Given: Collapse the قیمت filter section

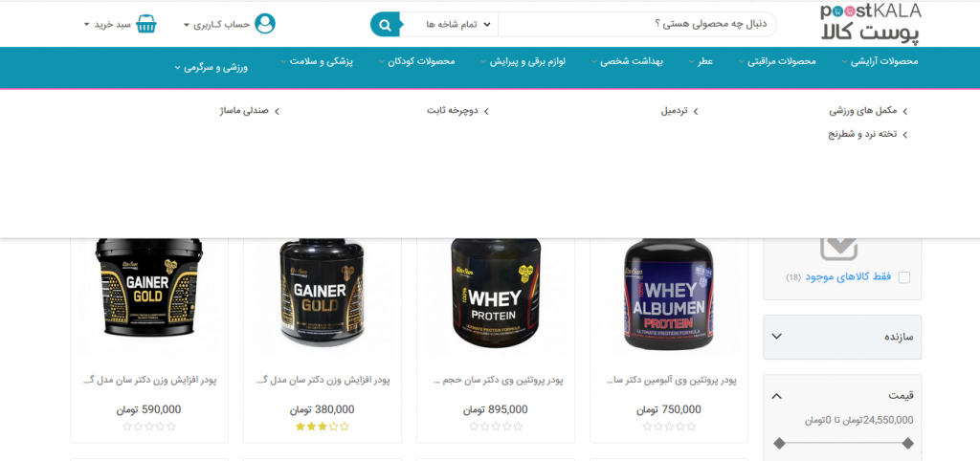Looking at the screenshot, I should coord(777,395).
